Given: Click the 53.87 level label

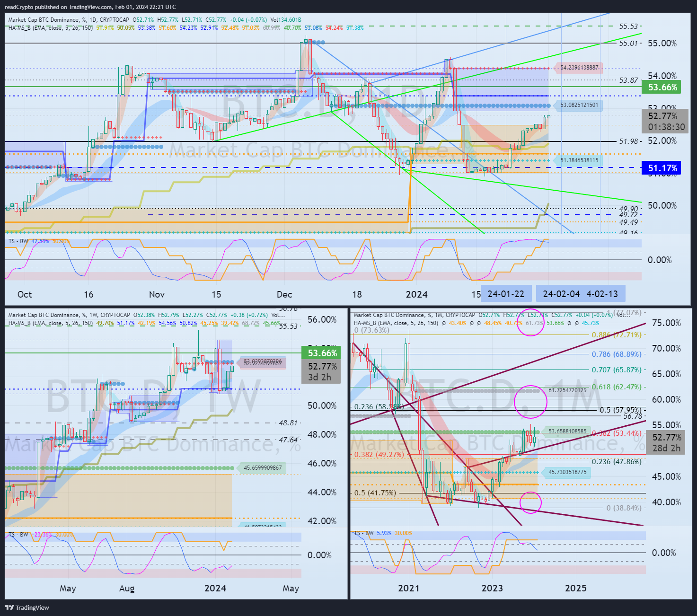Looking at the screenshot, I should (x=628, y=80).
